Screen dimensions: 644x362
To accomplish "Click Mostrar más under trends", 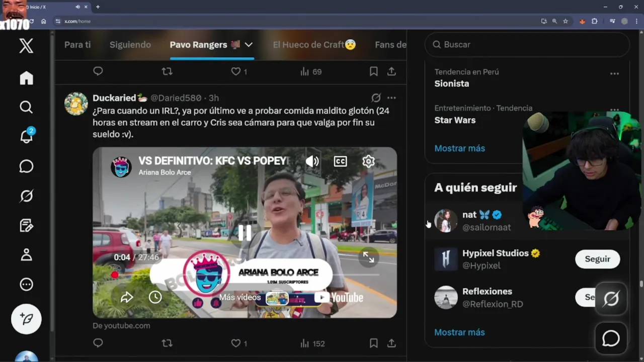I will pyautogui.click(x=459, y=148).
